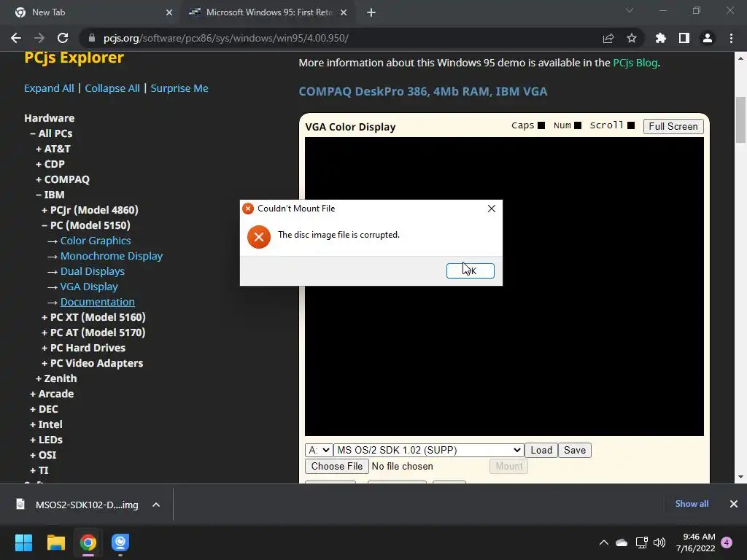Click the Collapse All link
747x560 pixels.
pyautogui.click(x=112, y=88)
